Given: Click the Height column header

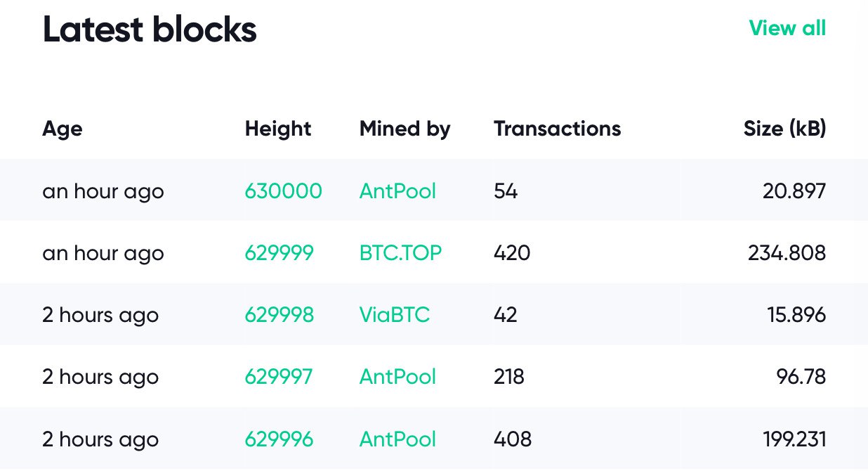Looking at the screenshot, I should (x=278, y=129).
